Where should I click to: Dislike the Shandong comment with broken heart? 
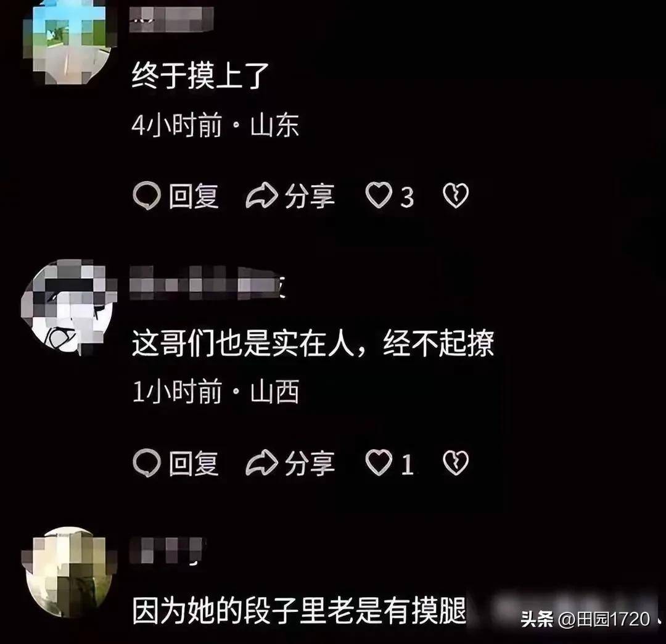(456, 196)
